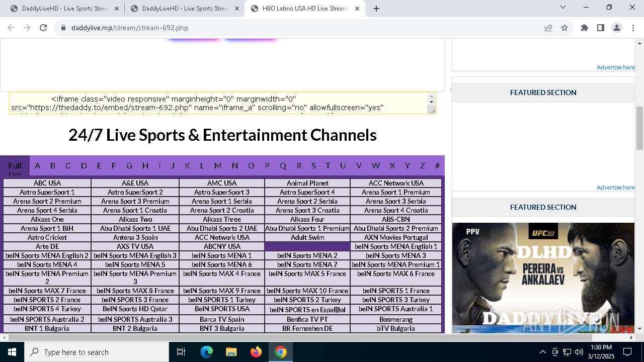
Task: Open the Antena 3 Spain channel
Action: point(135,237)
